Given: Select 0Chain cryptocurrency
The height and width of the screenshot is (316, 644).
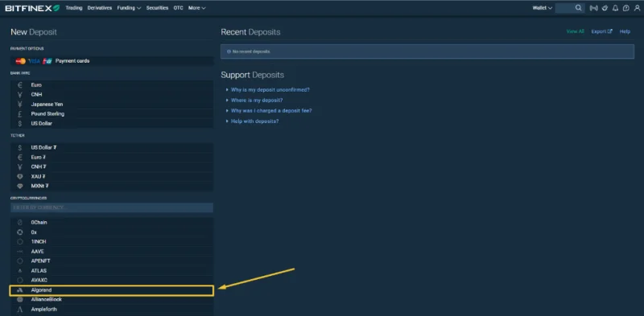Looking at the screenshot, I should [x=112, y=223].
